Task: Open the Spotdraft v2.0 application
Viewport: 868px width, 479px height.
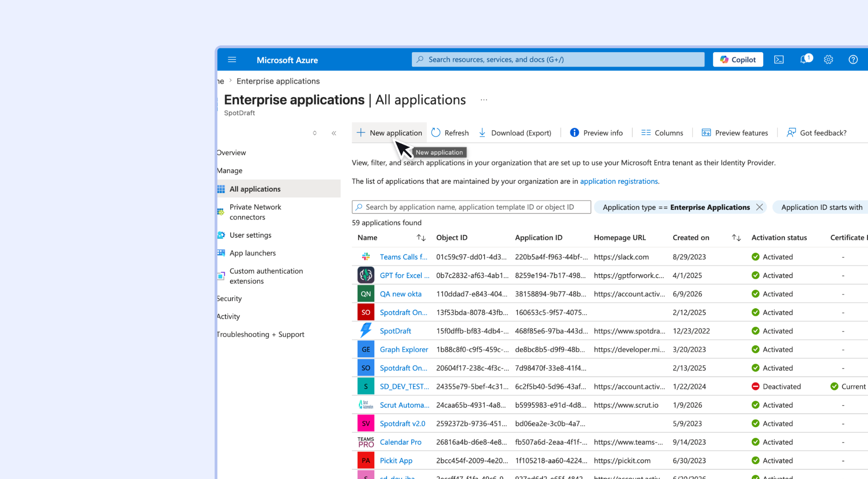Action: point(402,424)
